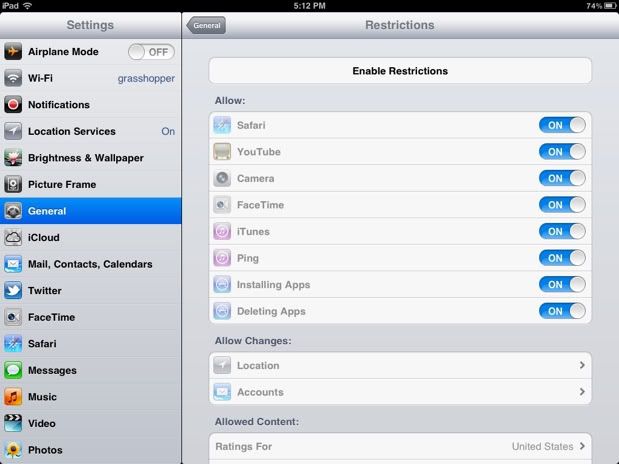Image resolution: width=619 pixels, height=464 pixels.
Task: Tap the YouTube icon in Allow list
Action: coord(222,152)
